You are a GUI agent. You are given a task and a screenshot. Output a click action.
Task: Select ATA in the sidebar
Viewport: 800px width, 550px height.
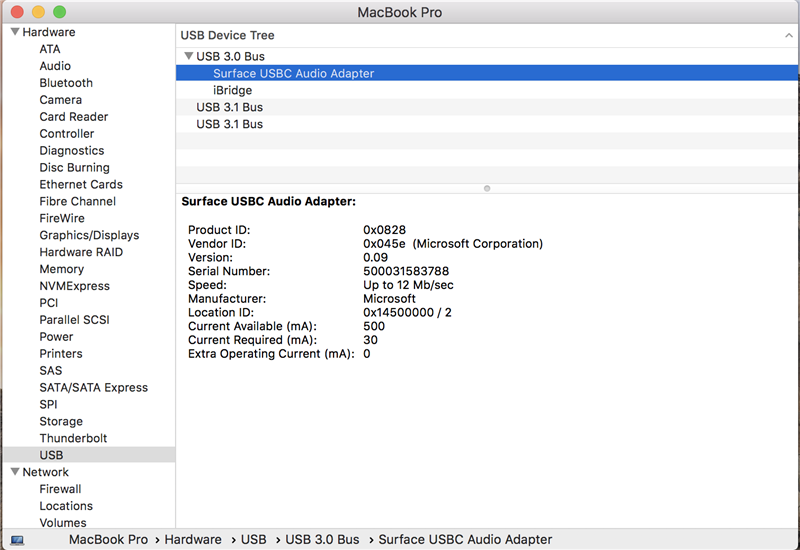pyautogui.click(x=50, y=49)
